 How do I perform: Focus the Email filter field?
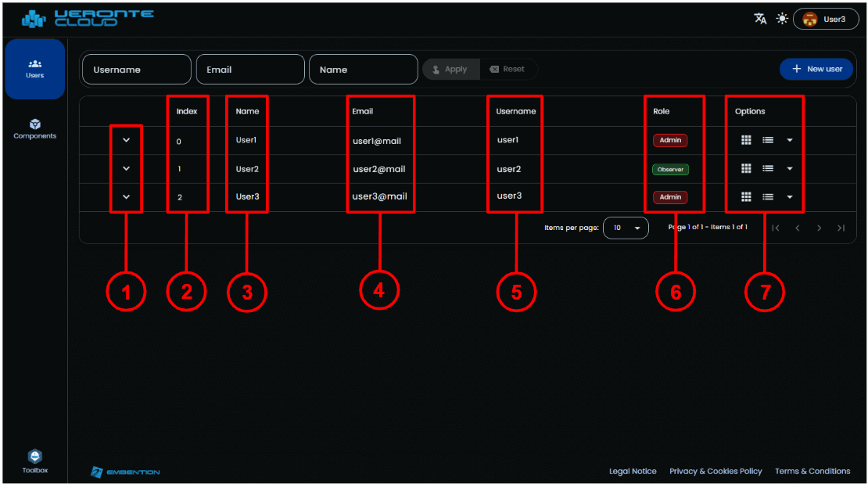250,70
